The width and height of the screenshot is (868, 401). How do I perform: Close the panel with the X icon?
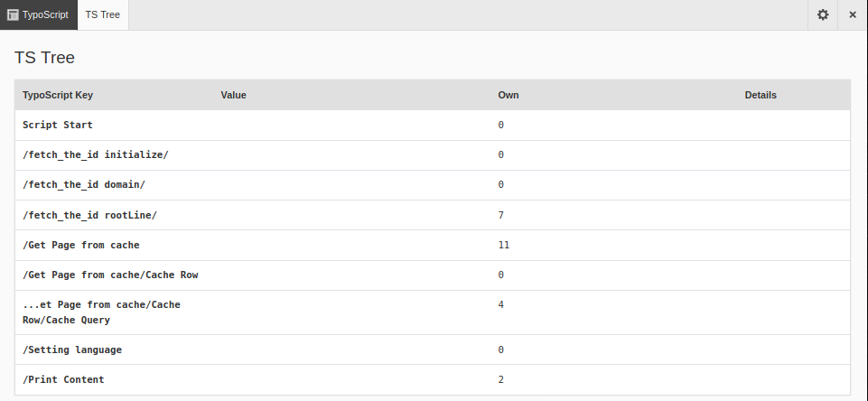click(853, 14)
